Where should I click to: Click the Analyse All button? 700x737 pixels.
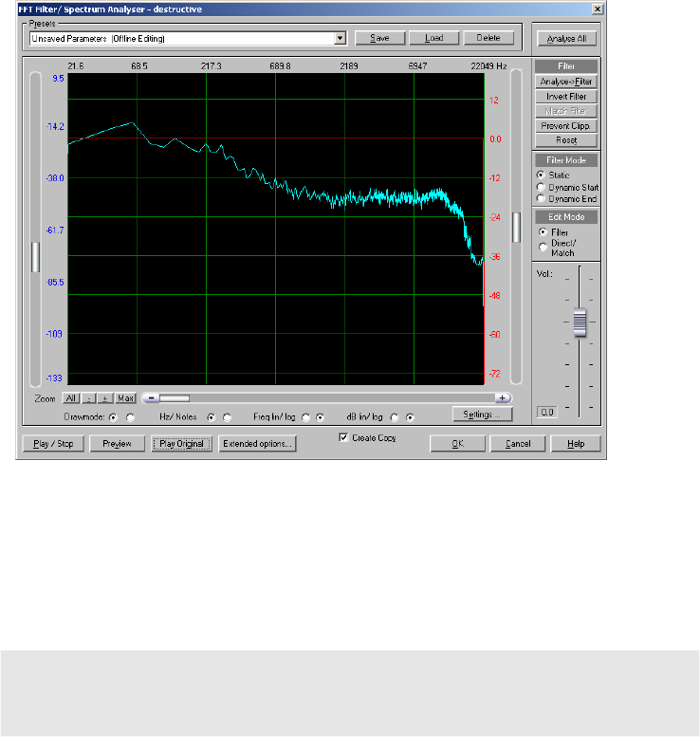[x=566, y=39]
